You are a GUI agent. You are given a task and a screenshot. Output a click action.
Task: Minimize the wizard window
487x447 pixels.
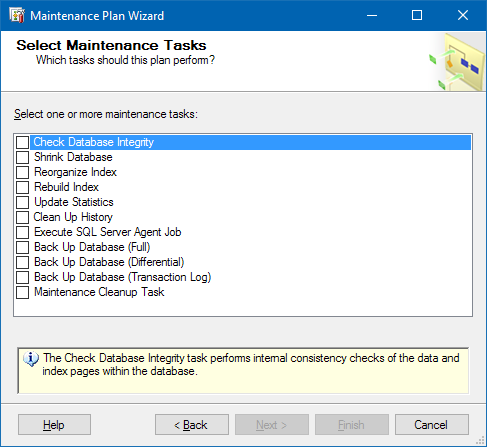tap(372, 15)
